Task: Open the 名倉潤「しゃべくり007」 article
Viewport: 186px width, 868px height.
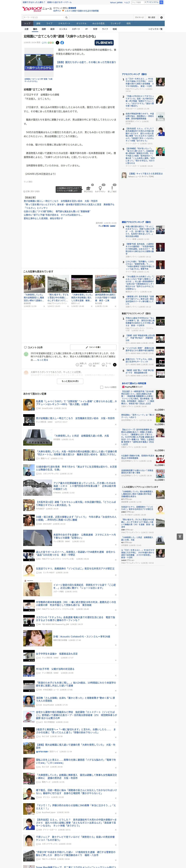Action: click(x=76, y=402)
